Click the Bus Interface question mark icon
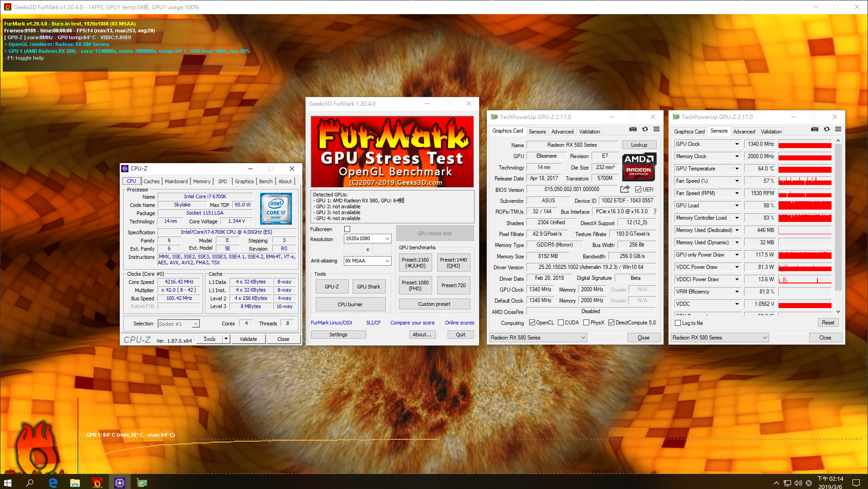Image resolution: width=868 pixels, height=489 pixels. tap(655, 211)
